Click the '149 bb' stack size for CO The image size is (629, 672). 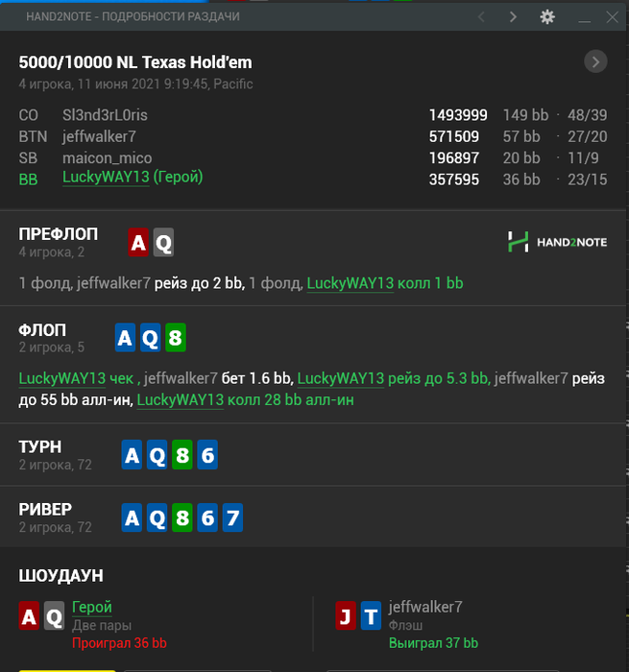point(525,115)
